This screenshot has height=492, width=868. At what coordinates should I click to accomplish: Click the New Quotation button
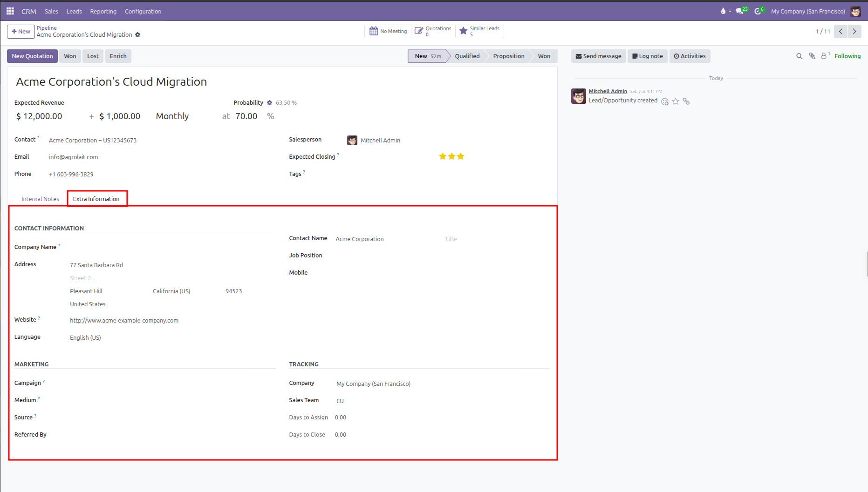32,56
